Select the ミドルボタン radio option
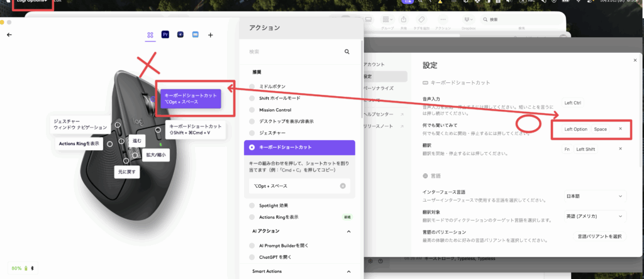The width and height of the screenshot is (644, 279). pos(252,87)
